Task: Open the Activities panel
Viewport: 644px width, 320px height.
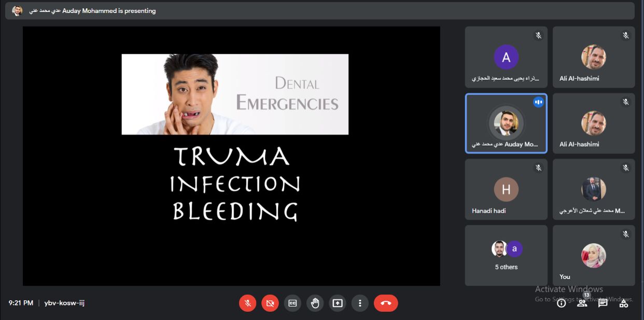Action: pyautogui.click(x=624, y=303)
